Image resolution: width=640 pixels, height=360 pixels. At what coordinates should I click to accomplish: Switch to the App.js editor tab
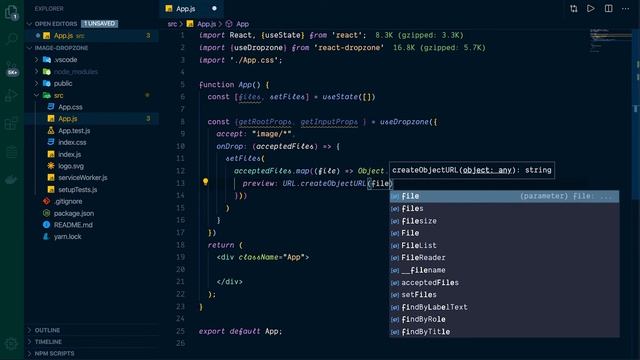[191, 9]
